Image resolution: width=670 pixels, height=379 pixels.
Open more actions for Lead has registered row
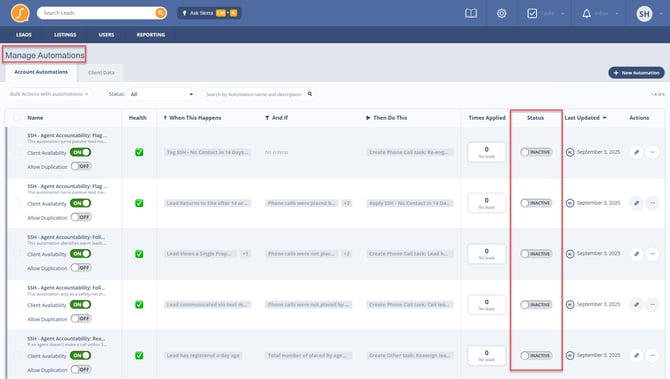[x=652, y=355]
